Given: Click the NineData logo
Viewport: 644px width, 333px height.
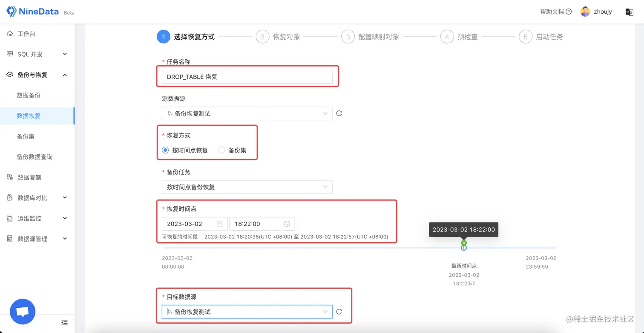Looking at the screenshot, I should [33, 12].
